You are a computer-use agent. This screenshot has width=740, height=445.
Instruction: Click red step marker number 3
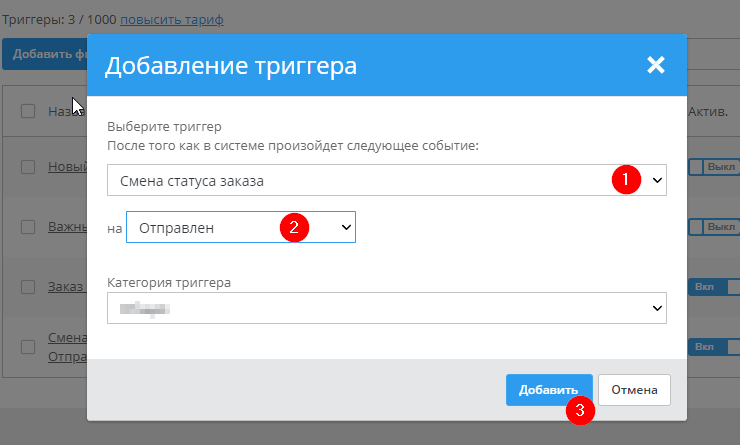(580, 410)
